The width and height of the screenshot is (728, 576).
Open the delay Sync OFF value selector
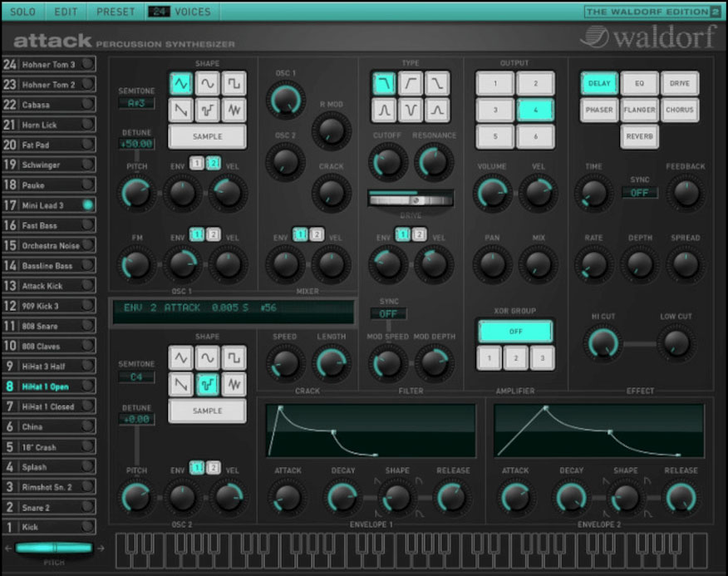640,193
